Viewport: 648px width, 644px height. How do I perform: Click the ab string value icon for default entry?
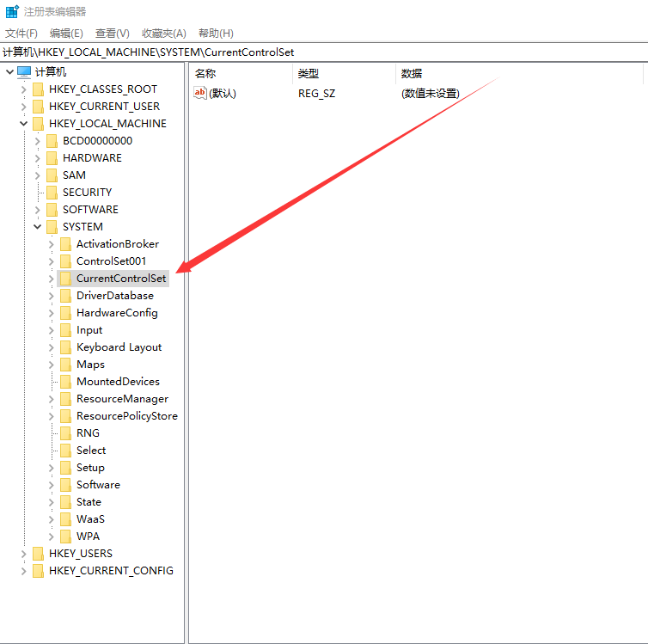point(200,93)
